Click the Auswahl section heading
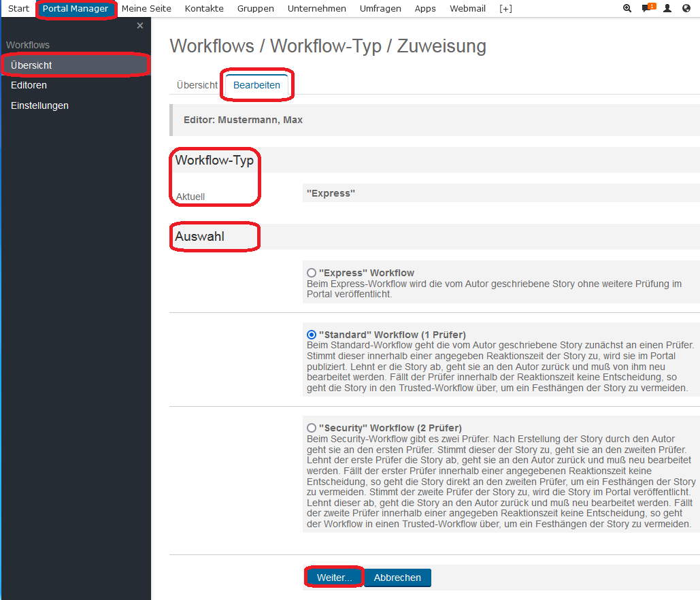700x600 pixels. [199, 237]
